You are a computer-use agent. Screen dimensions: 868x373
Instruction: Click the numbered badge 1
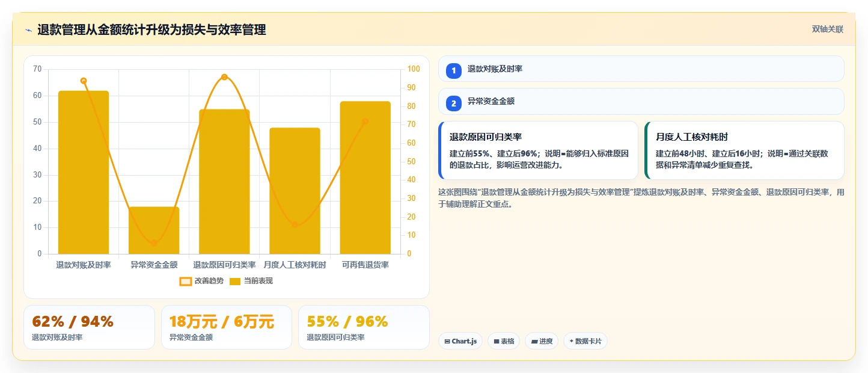[454, 70]
